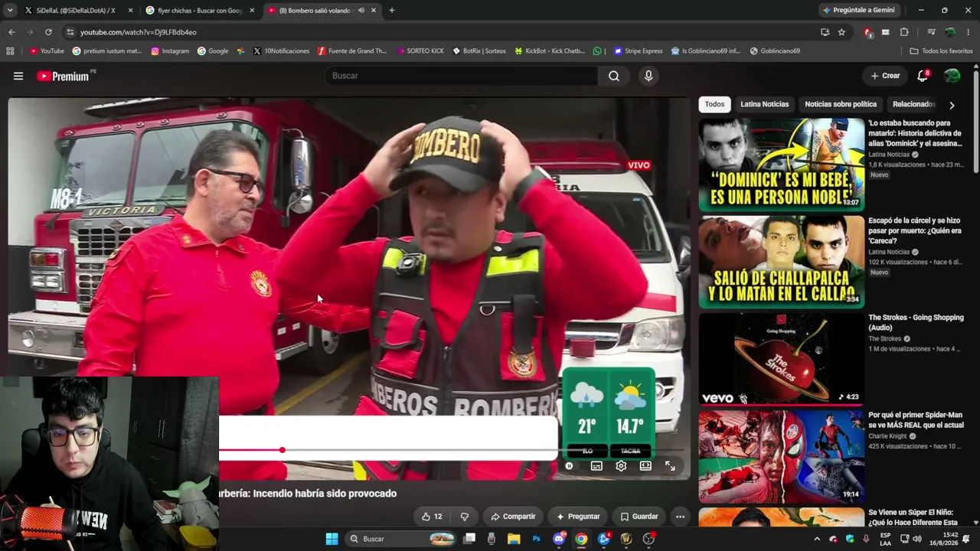980x551 pixels.
Task: Open The Strokes Going Shopping thumbnail
Action: [781, 359]
